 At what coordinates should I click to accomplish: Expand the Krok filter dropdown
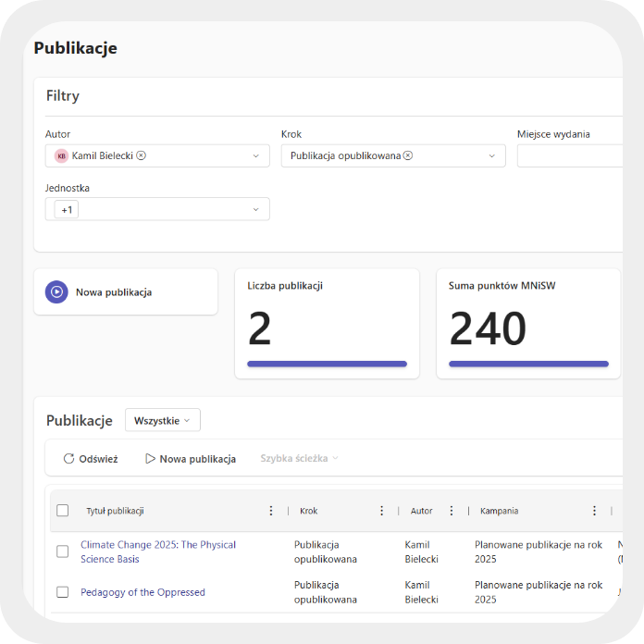492,156
